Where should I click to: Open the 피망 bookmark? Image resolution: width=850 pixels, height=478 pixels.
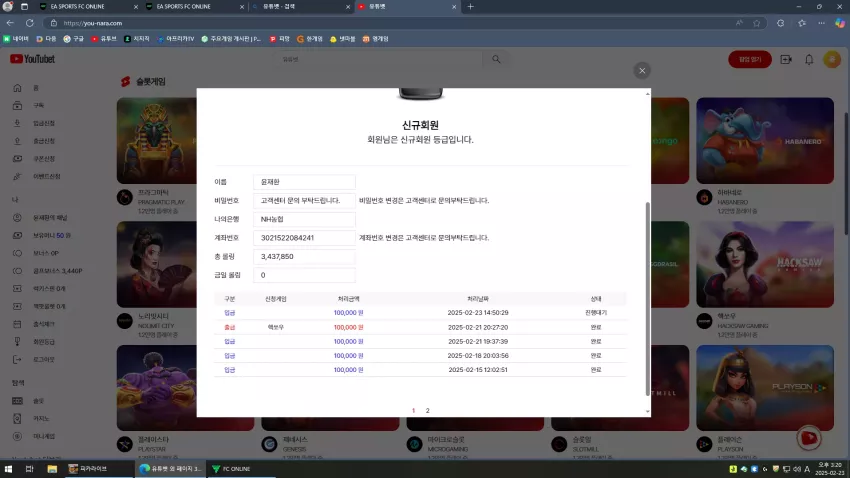(280, 39)
